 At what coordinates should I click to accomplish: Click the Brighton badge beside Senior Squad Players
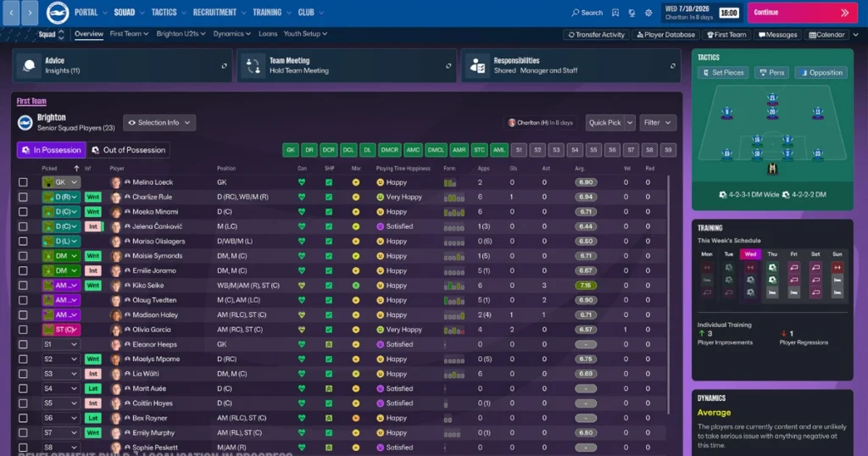tap(25, 122)
